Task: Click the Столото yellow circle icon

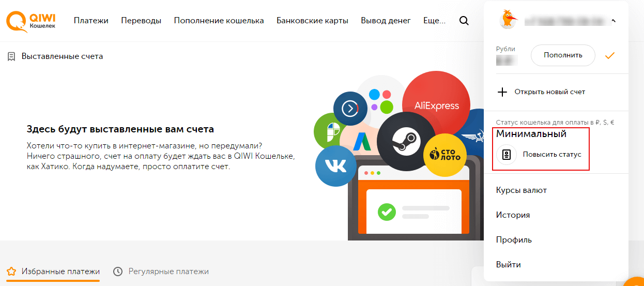Action: (x=445, y=155)
